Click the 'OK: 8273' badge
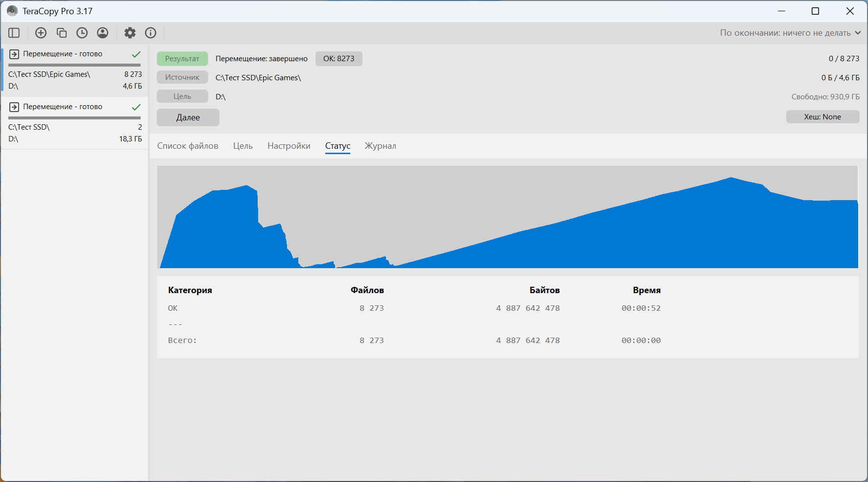868x482 pixels. (339, 59)
